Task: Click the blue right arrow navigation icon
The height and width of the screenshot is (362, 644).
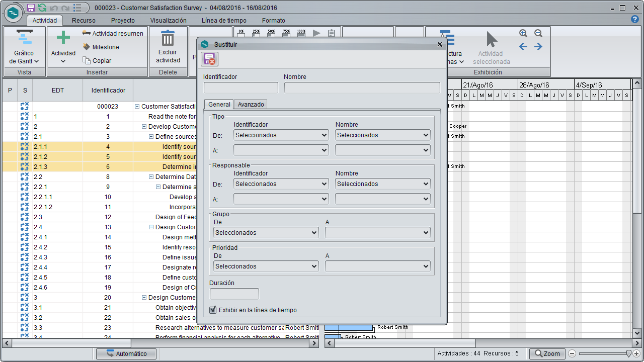Action: click(538, 47)
